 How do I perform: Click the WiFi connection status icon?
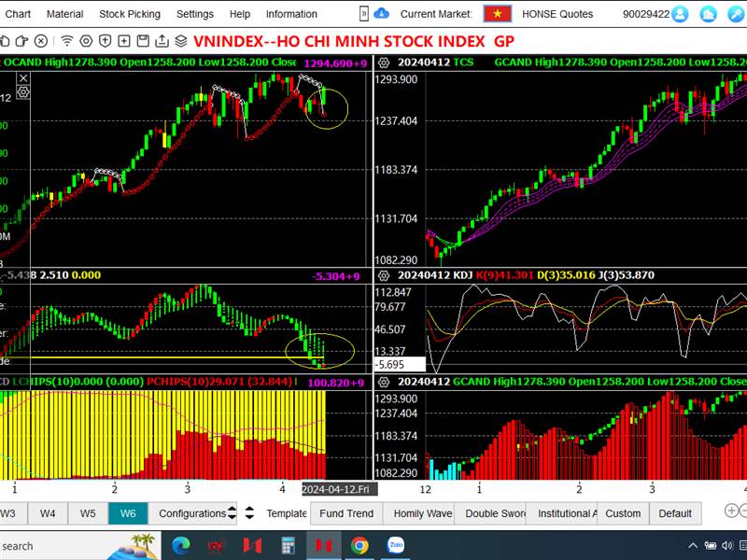click(x=65, y=42)
